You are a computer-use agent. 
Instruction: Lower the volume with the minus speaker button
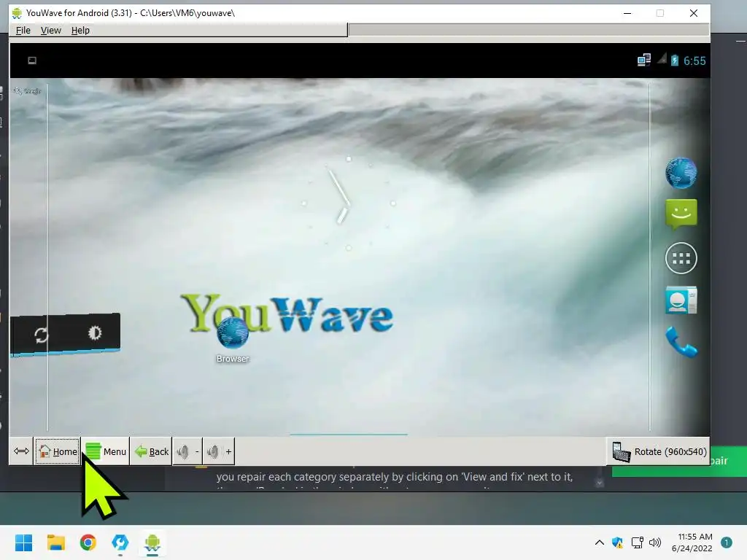(187, 451)
